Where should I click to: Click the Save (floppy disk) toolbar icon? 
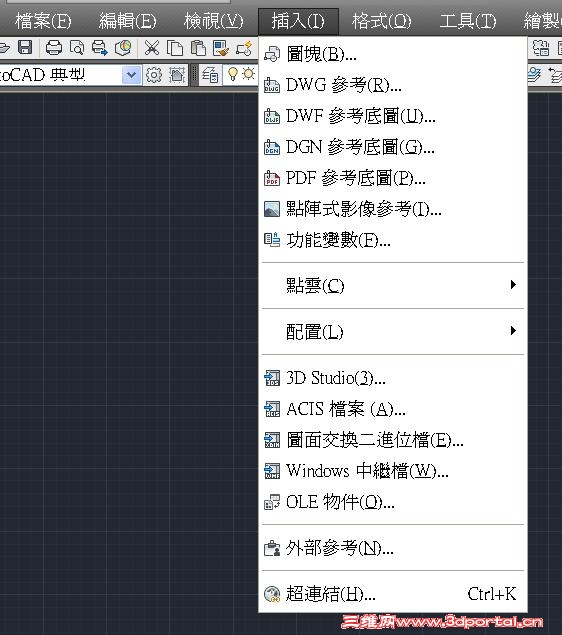(x=25, y=48)
